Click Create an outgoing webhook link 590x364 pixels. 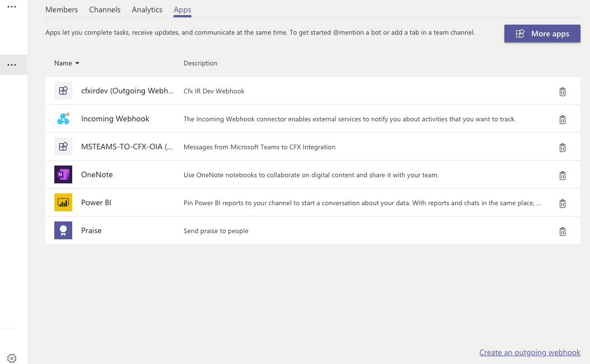pyautogui.click(x=530, y=352)
